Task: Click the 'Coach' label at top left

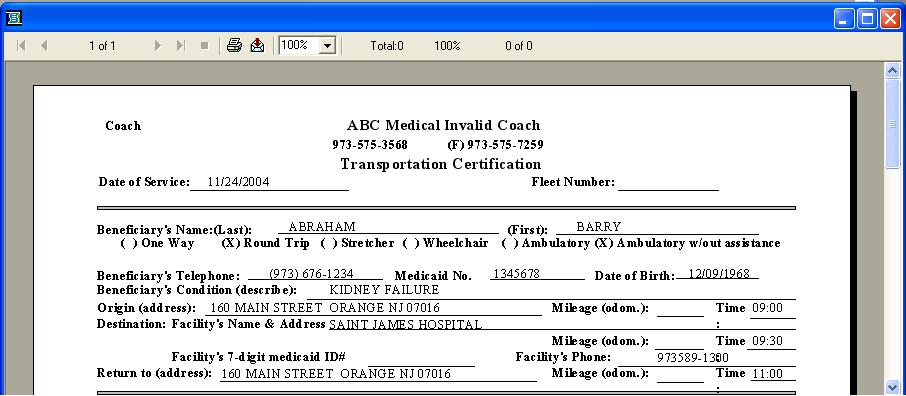Action: [123, 126]
